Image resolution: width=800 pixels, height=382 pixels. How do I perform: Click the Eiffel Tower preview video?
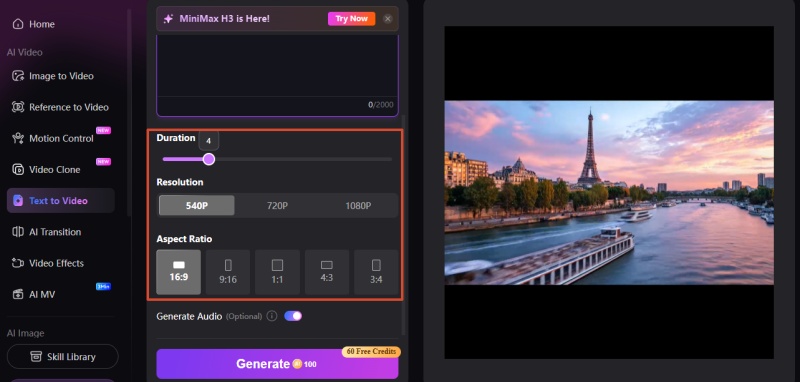(609, 192)
